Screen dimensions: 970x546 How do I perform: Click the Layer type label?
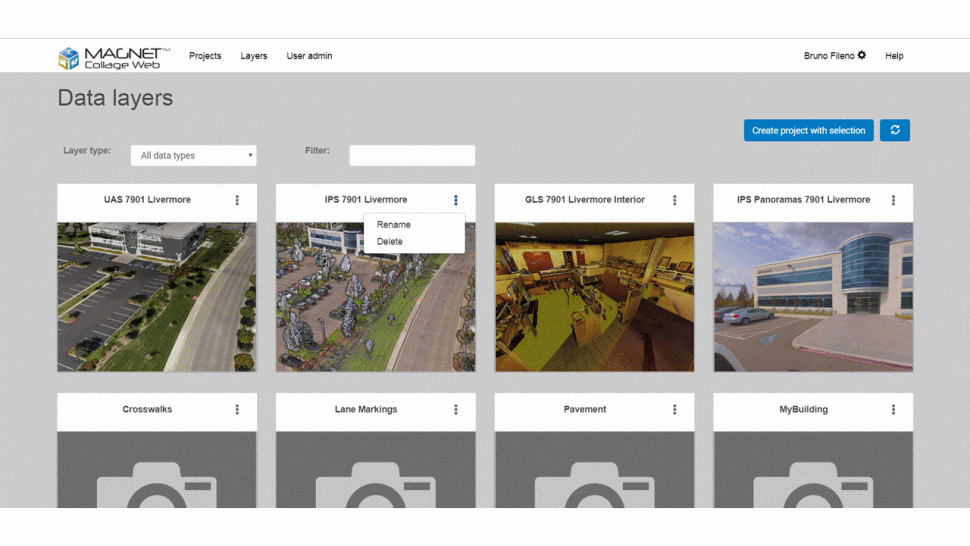tap(87, 150)
